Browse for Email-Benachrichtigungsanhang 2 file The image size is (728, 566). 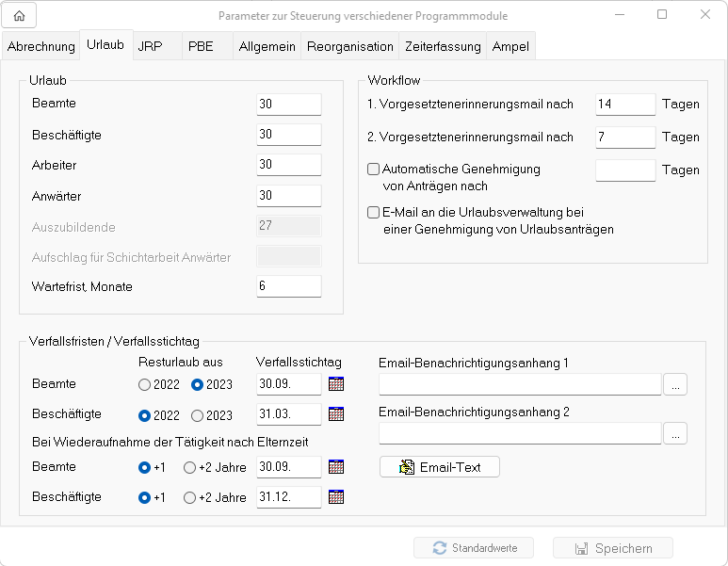tap(675, 433)
